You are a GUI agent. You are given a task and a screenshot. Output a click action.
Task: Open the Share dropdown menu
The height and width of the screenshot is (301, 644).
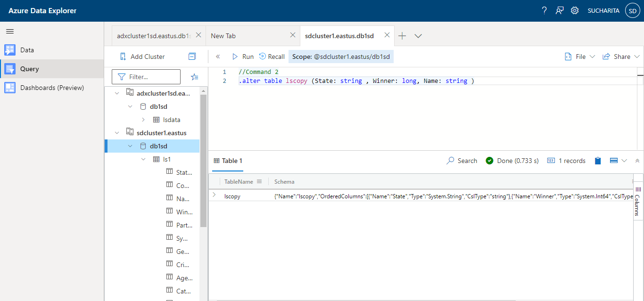[621, 57]
